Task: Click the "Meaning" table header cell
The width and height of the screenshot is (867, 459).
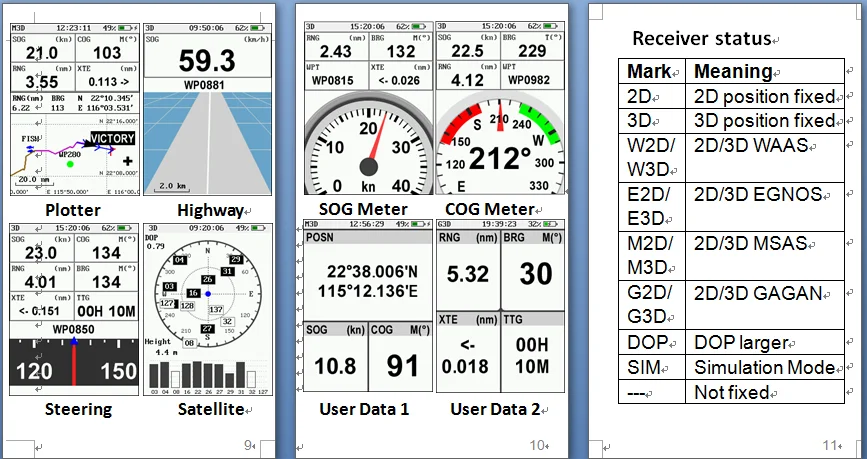Action: pos(765,71)
